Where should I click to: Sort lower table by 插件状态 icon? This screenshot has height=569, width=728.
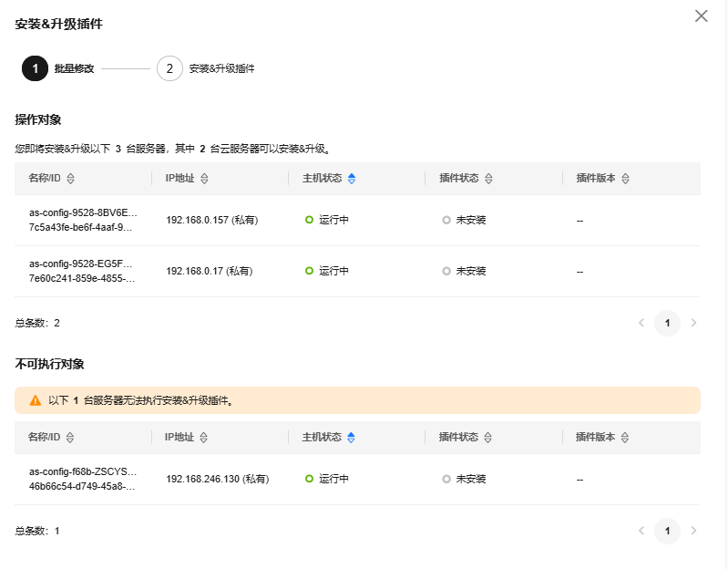tap(487, 438)
